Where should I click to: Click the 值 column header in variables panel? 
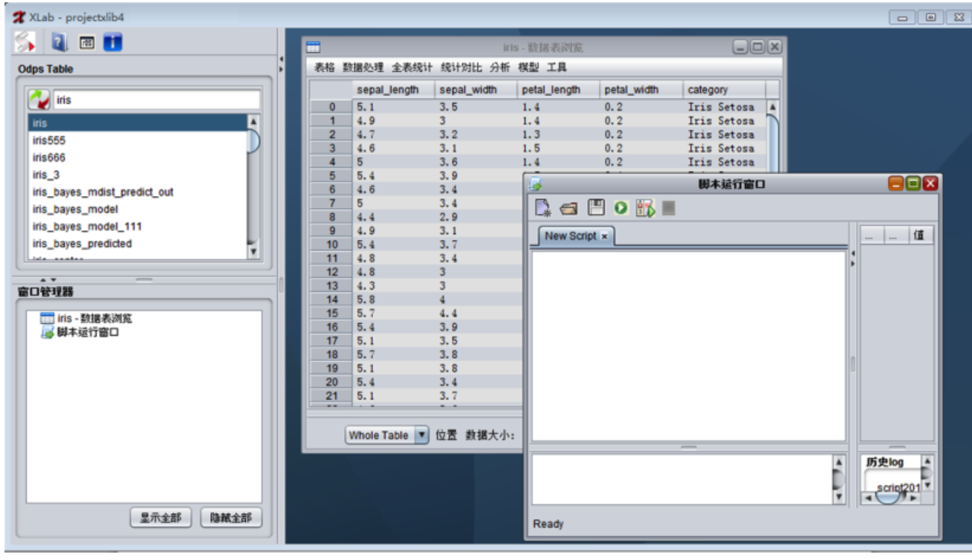(x=920, y=235)
